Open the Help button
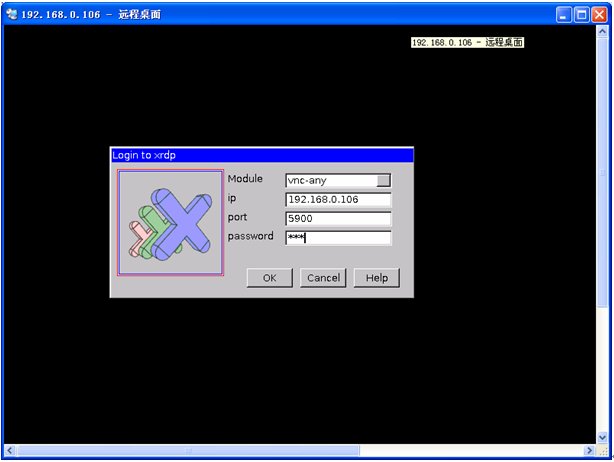Screen dimensions: 614x462 377,278
